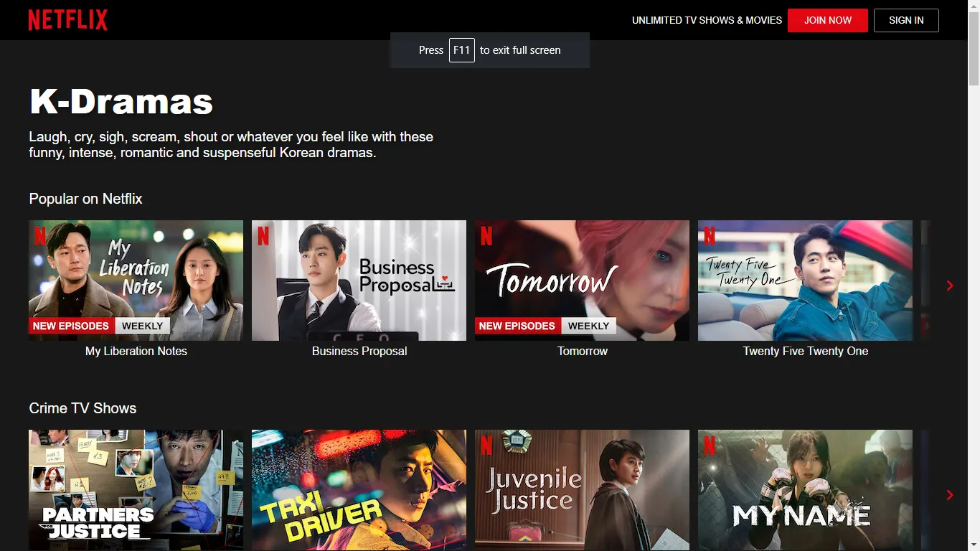Click the My Liberation Notes title text
This screenshot has height=551, width=980.
[136, 351]
